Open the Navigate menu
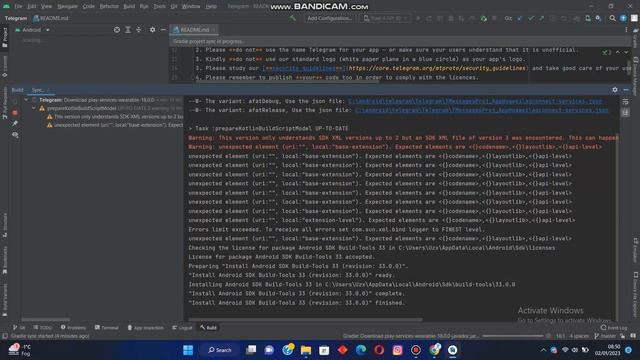The height and width of the screenshot is (360, 640). [67, 7]
